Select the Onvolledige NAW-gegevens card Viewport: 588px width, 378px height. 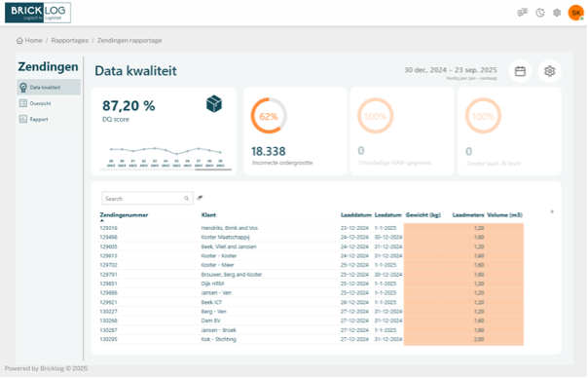(x=402, y=131)
